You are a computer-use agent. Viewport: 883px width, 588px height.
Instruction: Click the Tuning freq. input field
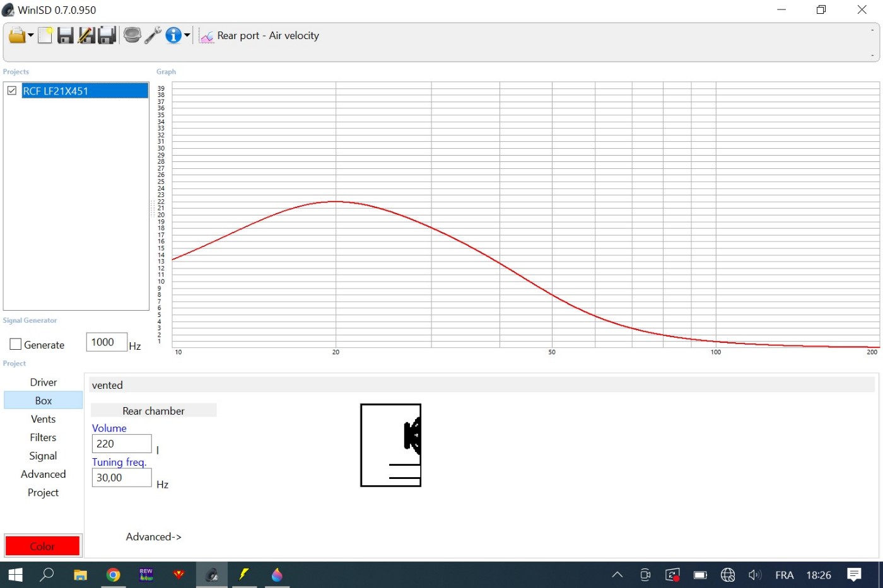coord(122,478)
